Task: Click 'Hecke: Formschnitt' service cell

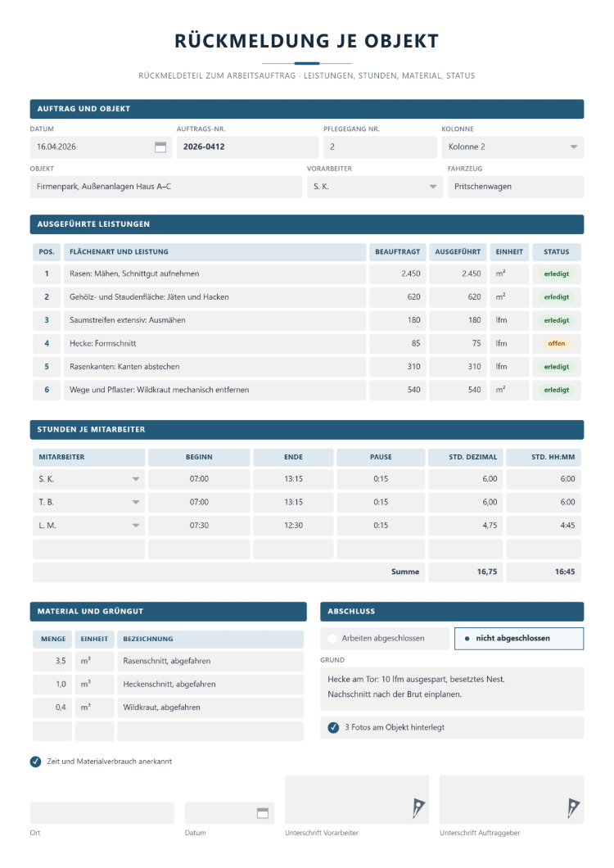Action: click(x=214, y=344)
